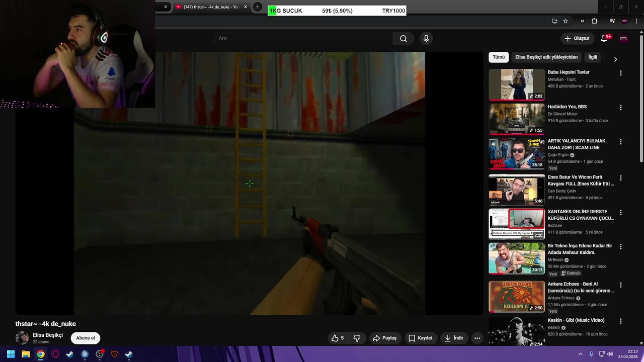Click the Oluştur create button
The width and height of the screenshot is (644, 362).
(577, 39)
